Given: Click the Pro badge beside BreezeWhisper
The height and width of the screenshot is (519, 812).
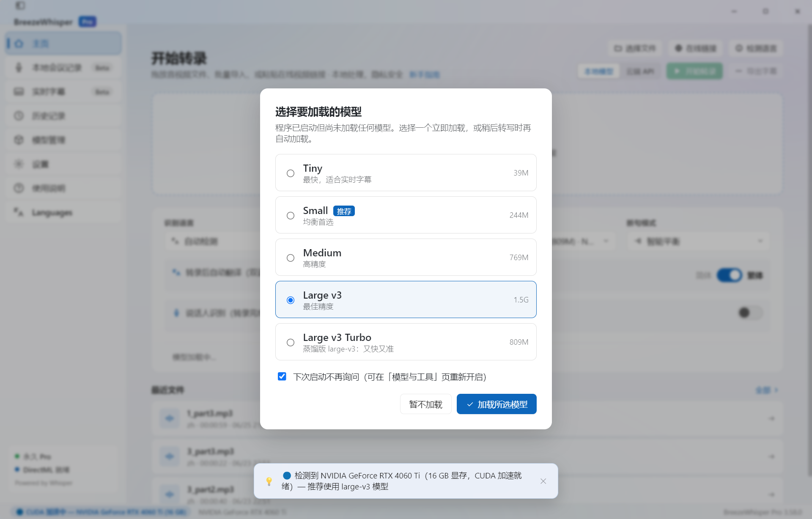Looking at the screenshot, I should coord(88,22).
